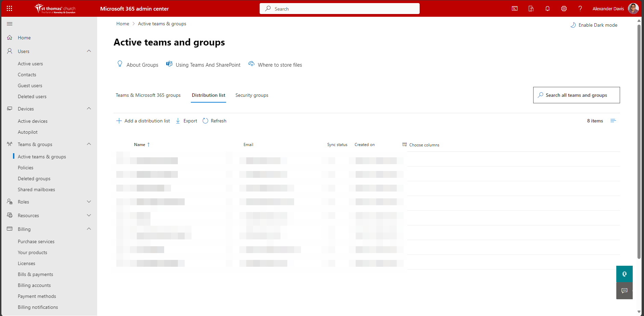The image size is (644, 316).
Task: Click Search all teams and groups field
Action: pyautogui.click(x=577, y=95)
